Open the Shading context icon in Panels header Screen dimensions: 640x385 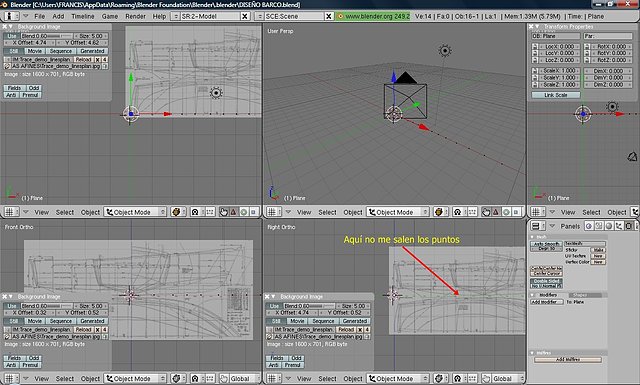(x=609, y=226)
